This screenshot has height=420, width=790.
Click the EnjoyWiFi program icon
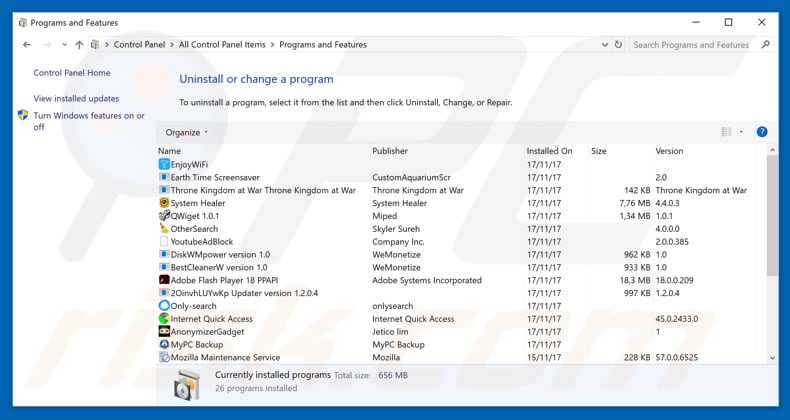pos(164,164)
